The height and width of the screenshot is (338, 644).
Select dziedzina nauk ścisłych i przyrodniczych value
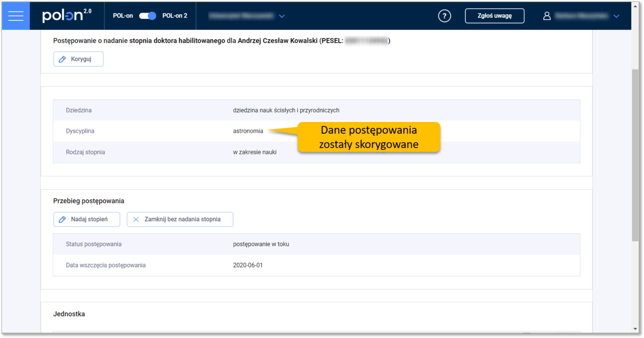pyautogui.click(x=286, y=110)
